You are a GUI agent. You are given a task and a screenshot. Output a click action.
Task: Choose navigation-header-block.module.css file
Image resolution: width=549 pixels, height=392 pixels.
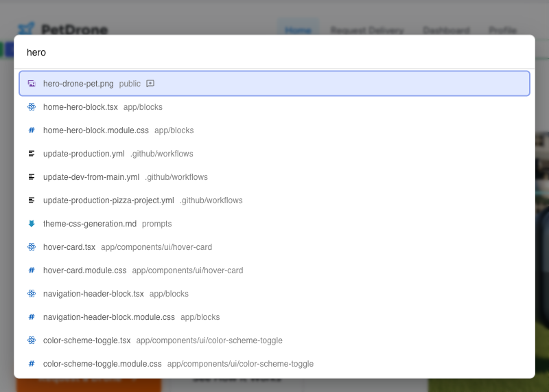pyautogui.click(x=109, y=317)
